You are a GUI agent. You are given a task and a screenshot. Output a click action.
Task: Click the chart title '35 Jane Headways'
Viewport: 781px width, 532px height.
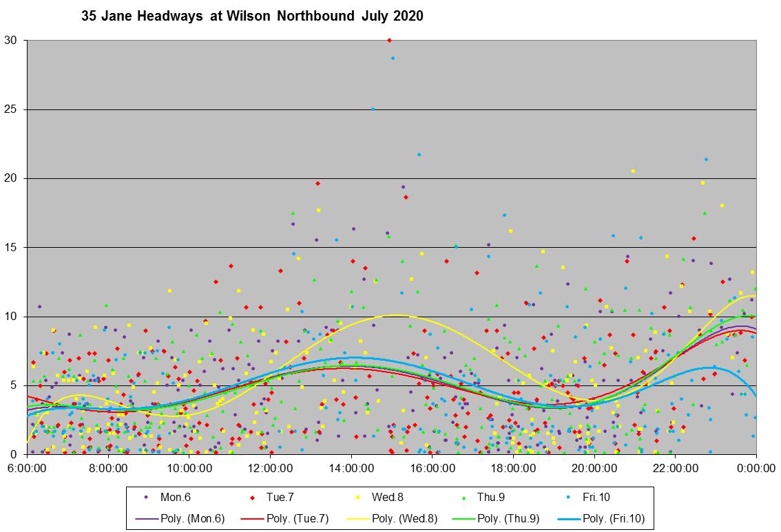tap(252, 16)
